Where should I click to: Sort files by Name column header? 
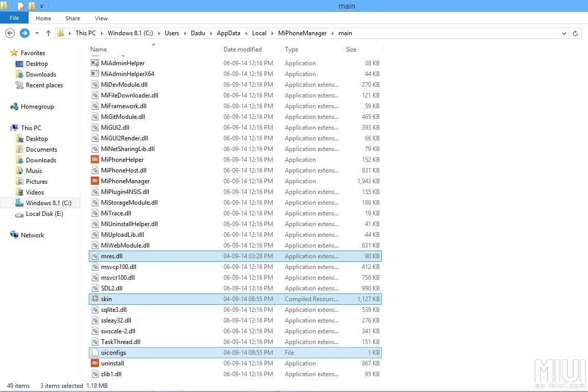(x=99, y=49)
